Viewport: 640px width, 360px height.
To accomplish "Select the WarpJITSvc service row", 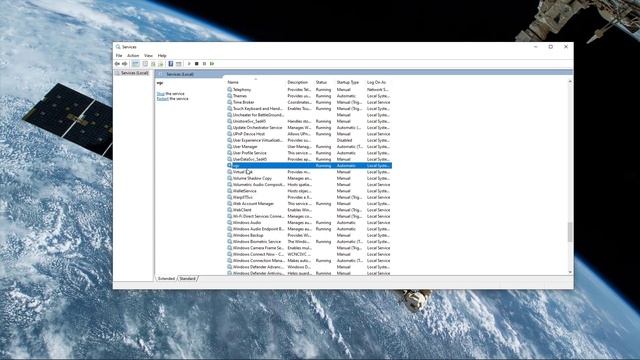I will [309, 197].
